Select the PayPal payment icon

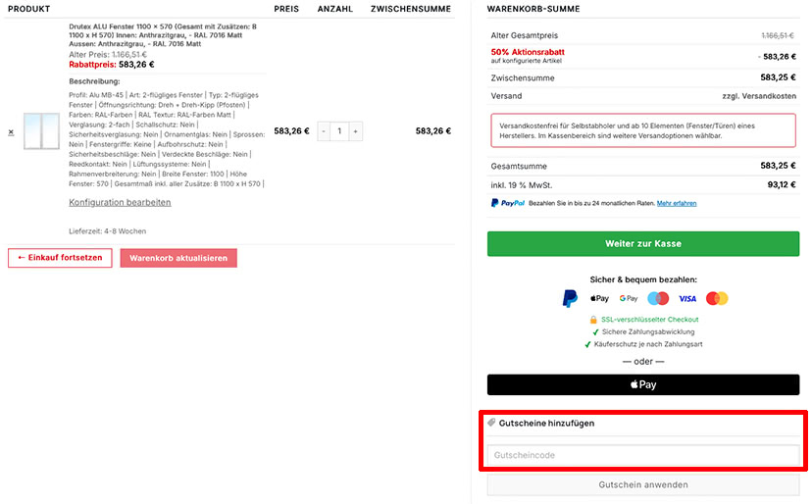(x=570, y=298)
